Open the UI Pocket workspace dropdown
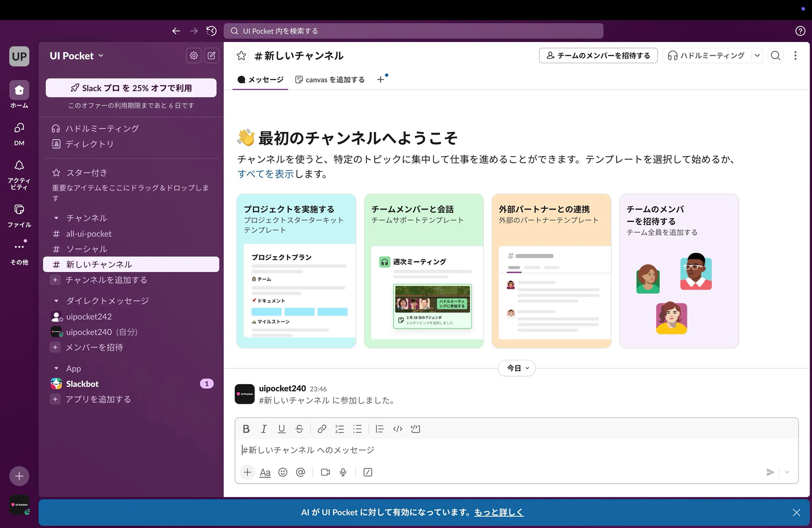The width and height of the screenshot is (812, 528). coord(77,56)
